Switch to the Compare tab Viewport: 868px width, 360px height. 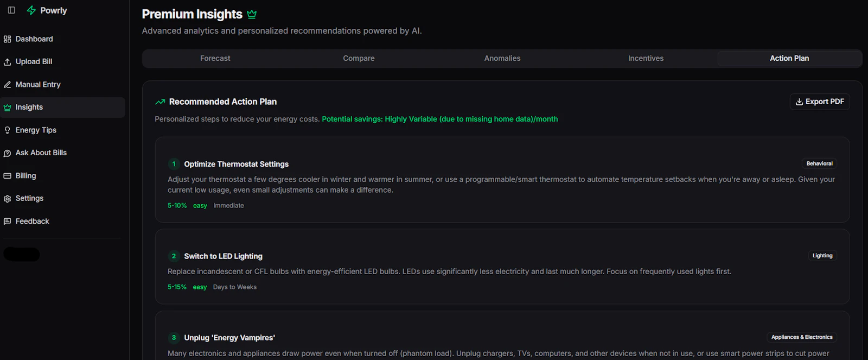click(359, 59)
